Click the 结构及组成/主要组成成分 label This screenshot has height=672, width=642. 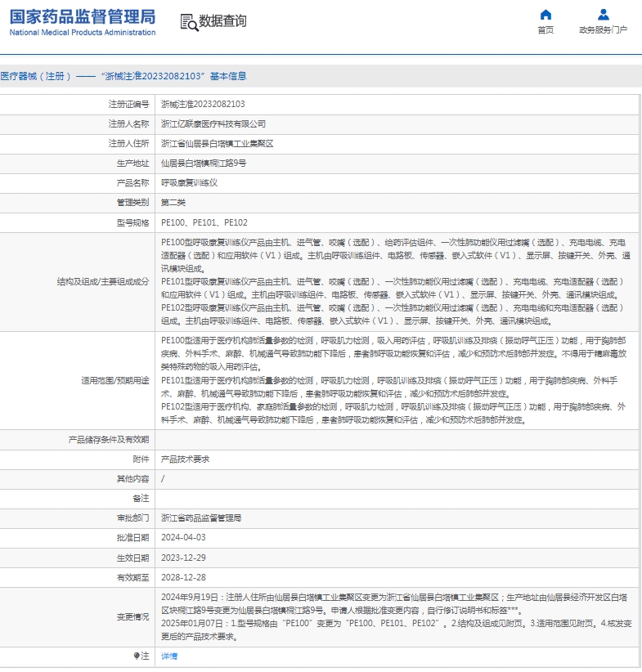point(103,281)
